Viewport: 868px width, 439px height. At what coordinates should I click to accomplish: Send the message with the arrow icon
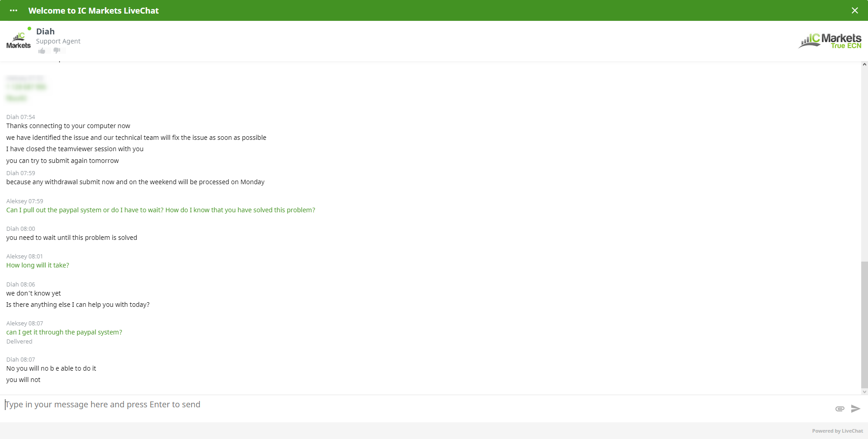(855, 409)
